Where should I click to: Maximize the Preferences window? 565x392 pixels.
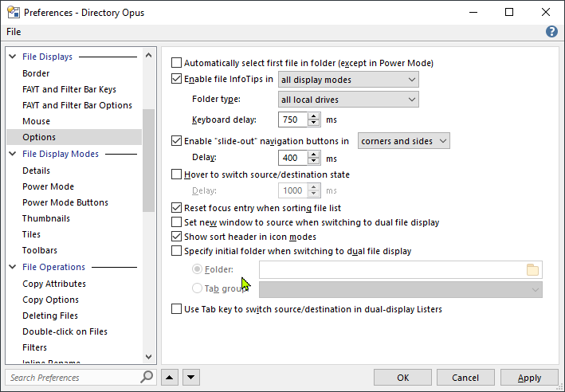(509, 12)
